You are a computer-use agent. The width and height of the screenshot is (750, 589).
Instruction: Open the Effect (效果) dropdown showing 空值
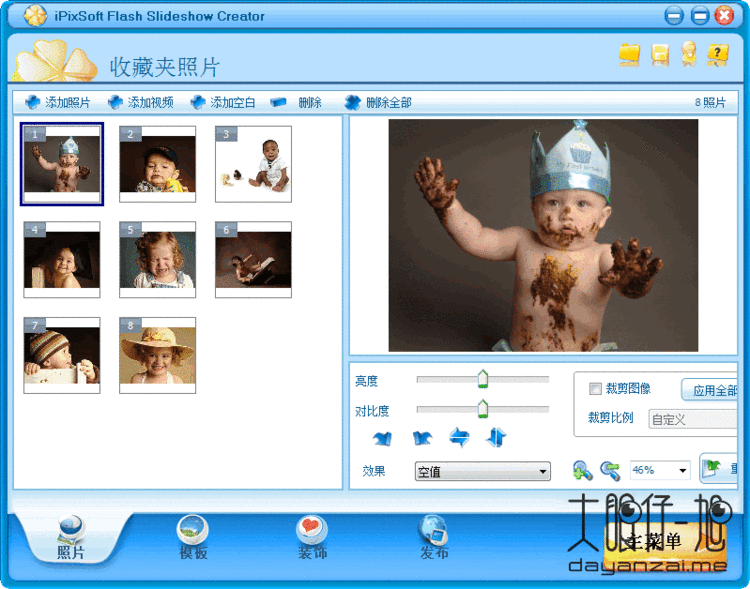[x=483, y=471]
